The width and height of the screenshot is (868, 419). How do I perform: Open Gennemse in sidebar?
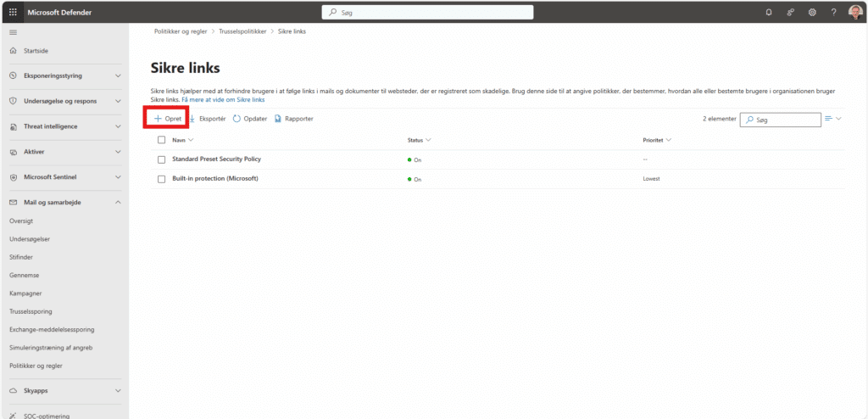(25, 275)
